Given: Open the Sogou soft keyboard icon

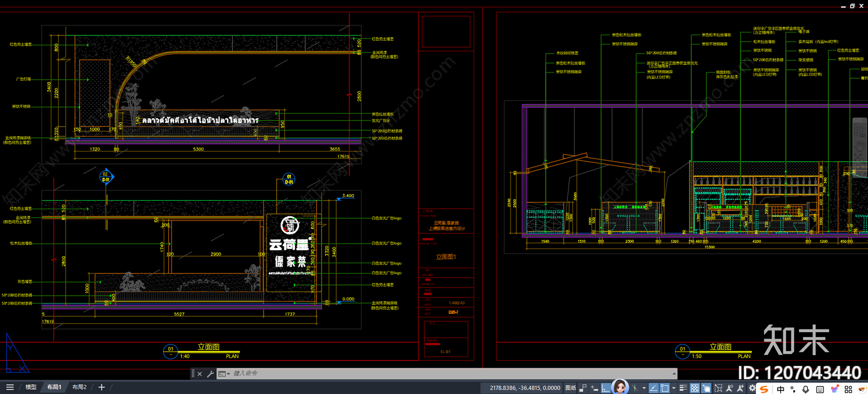Looking at the screenshot, I should coord(820,389).
